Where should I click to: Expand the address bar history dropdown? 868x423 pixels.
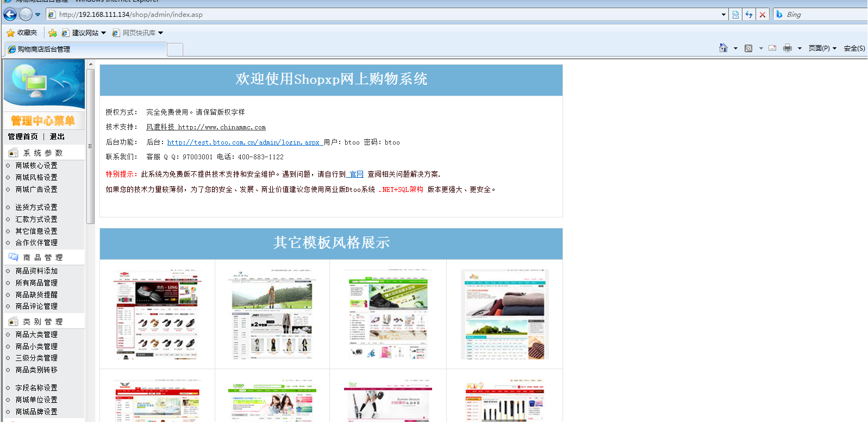723,15
